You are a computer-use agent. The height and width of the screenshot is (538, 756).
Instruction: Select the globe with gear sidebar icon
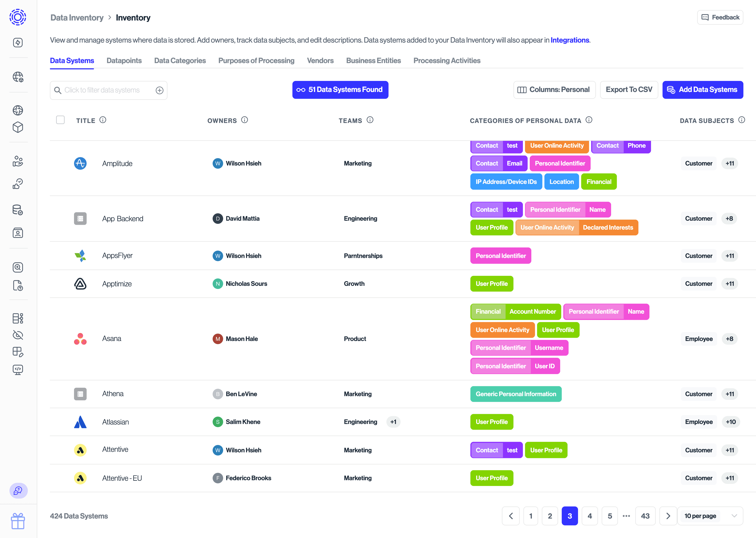18,77
